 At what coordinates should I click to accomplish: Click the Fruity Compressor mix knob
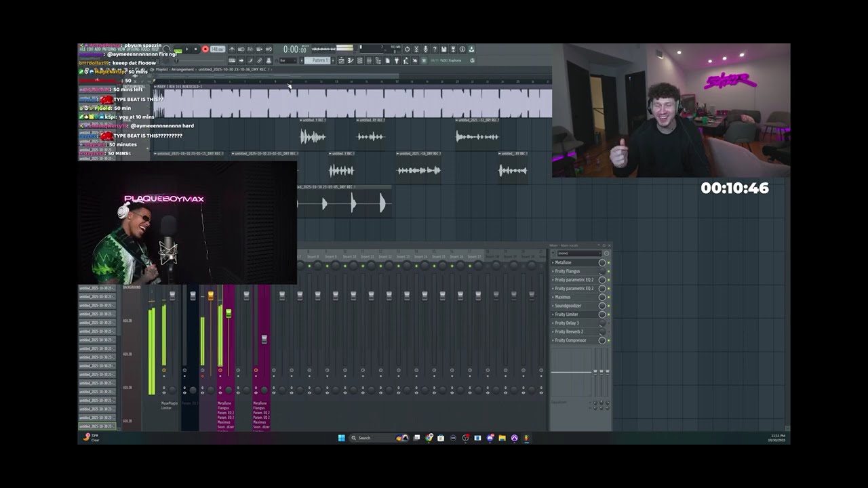pos(602,340)
